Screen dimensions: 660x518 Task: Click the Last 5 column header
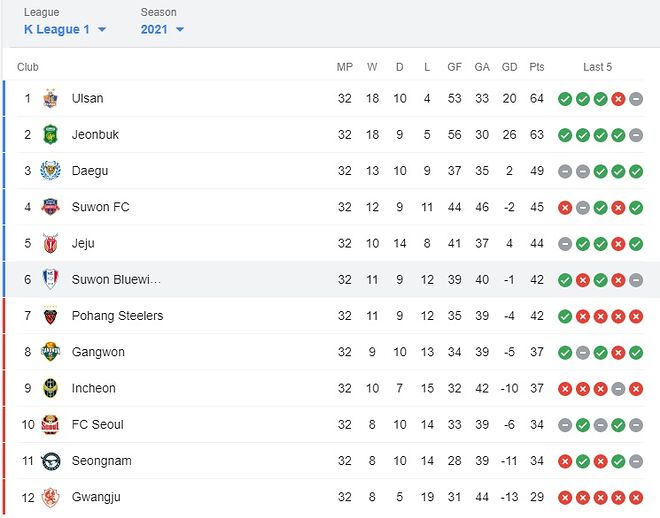(x=597, y=67)
